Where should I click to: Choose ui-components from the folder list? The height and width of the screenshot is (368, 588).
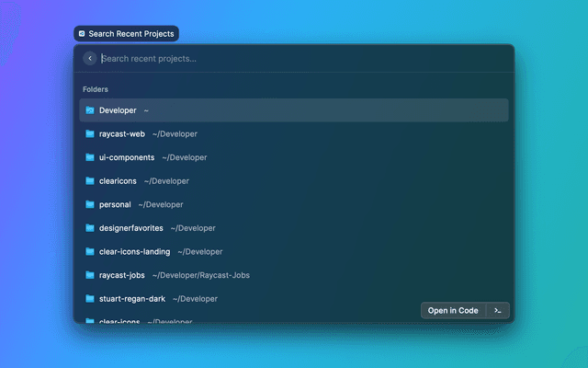pos(294,157)
